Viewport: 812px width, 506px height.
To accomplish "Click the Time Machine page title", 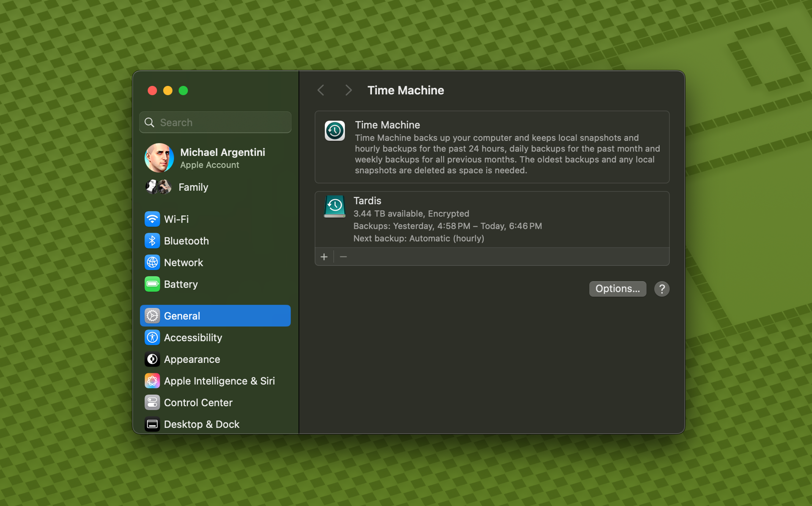I will coord(406,90).
